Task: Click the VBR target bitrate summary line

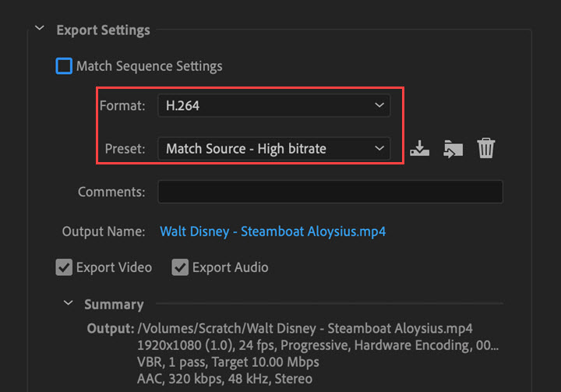Action: (x=228, y=362)
